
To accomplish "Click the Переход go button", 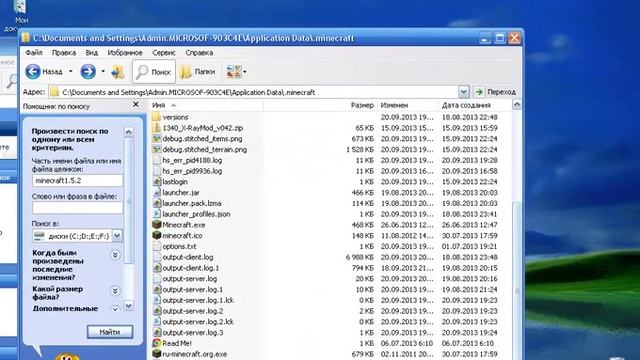I will pyautogui.click(x=496, y=92).
